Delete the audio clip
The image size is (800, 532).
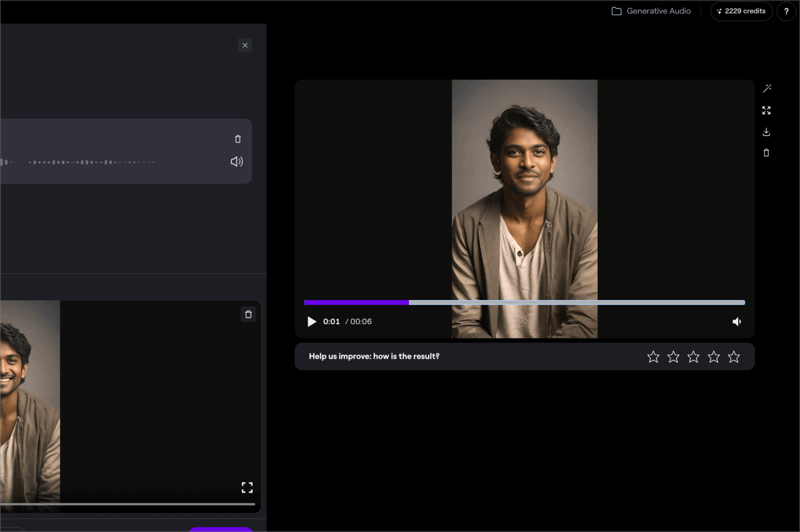pos(238,139)
